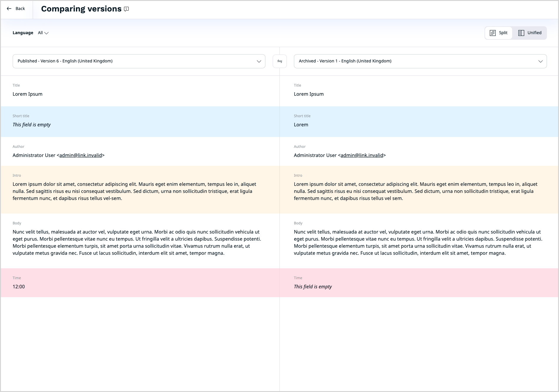The image size is (559, 392).
Task: Open admin@link.invalid link in the Published column
Action: pyautogui.click(x=80, y=155)
